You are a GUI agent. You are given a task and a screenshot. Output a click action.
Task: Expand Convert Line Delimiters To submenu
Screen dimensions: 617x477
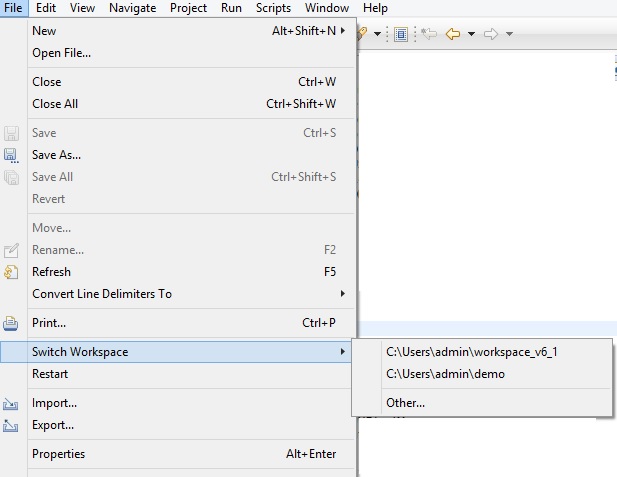point(192,294)
